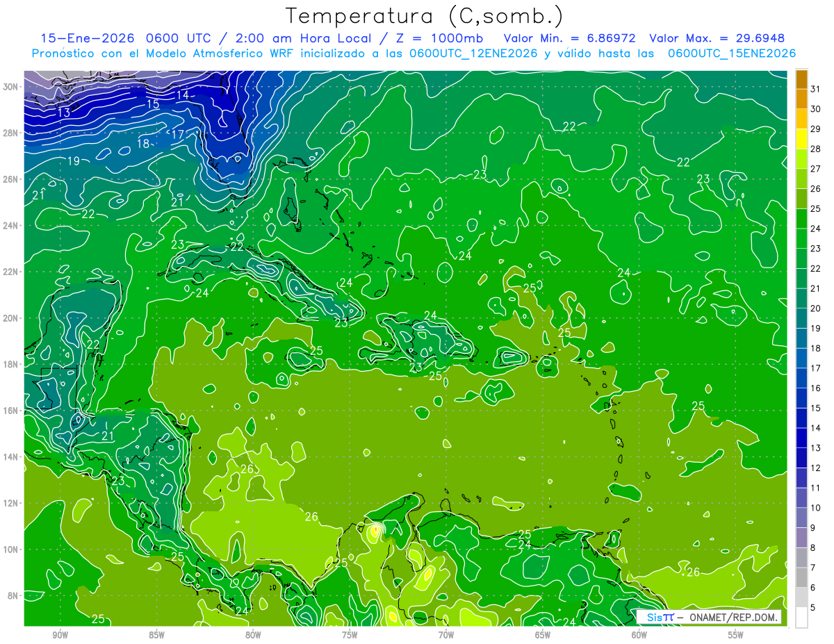Viewport: 834px width, 644px height.
Task: Click the '14' contour label on the map
Action: coord(183,95)
